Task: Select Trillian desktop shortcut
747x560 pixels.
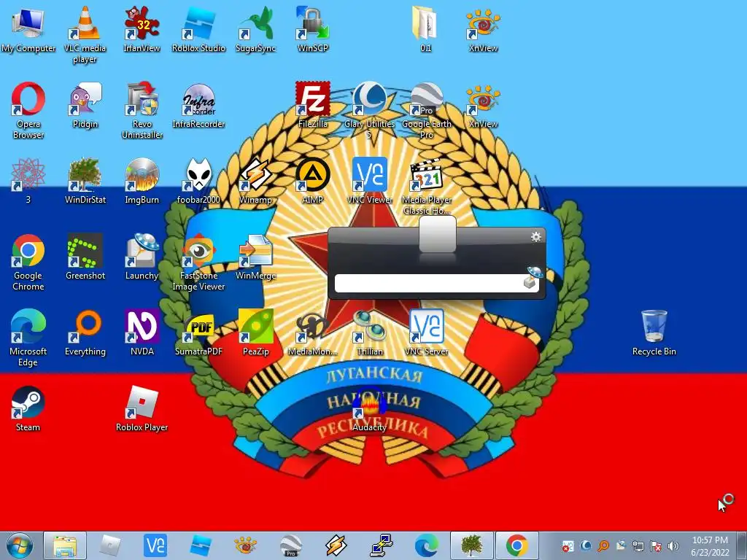Action: 369,332
